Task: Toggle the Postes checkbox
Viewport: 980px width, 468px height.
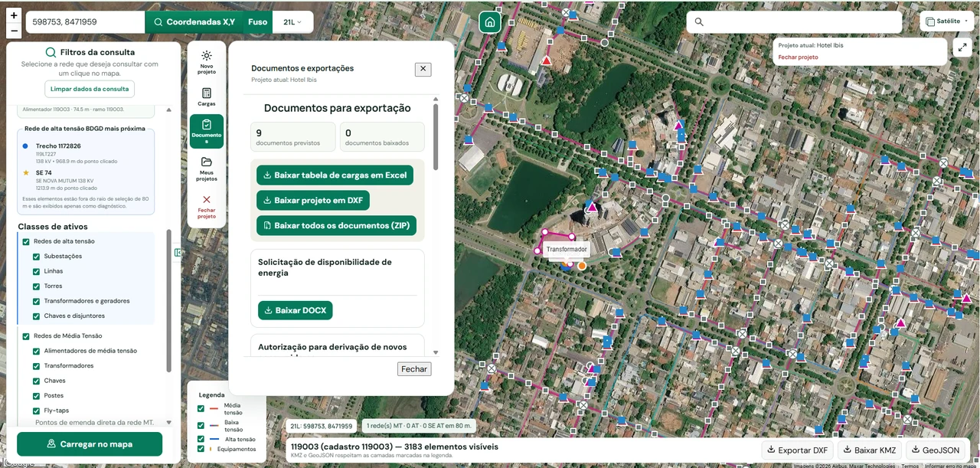Action: (x=36, y=395)
